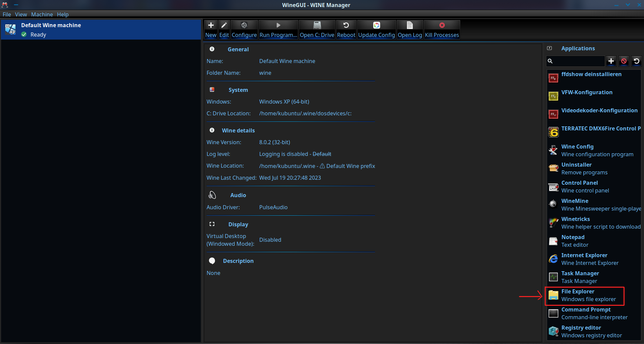Open the View menu

click(21, 14)
